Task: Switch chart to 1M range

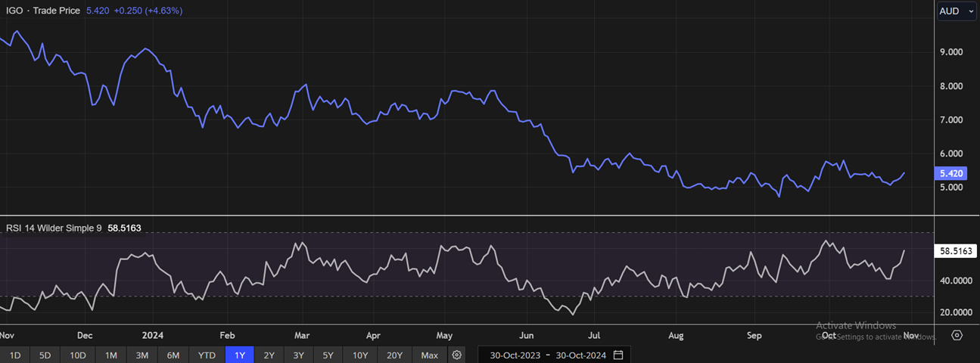Action: click(x=111, y=355)
